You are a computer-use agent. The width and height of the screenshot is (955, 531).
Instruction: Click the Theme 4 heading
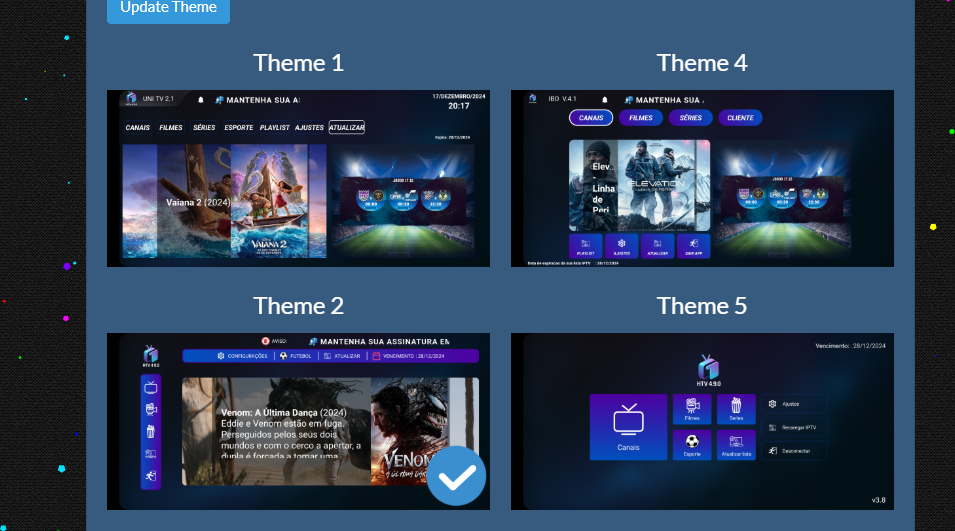tap(702, 63)
